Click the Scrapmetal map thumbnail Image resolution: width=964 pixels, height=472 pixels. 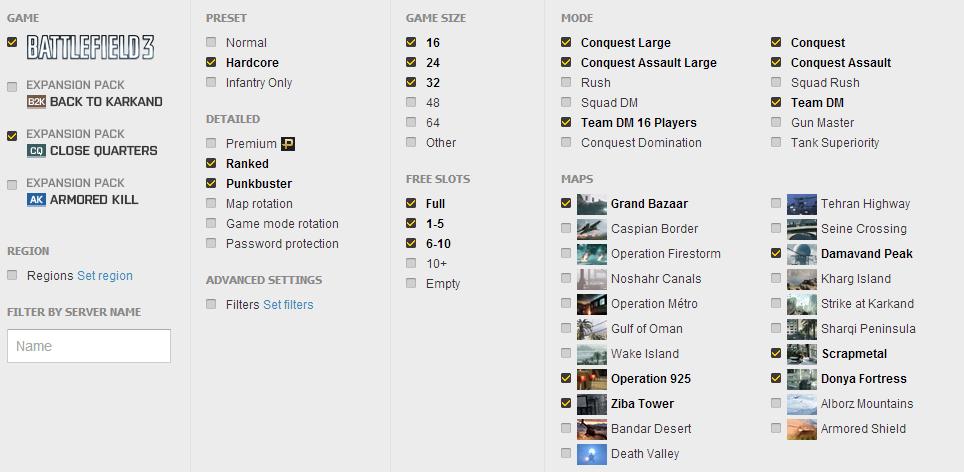tap(802, 354)
